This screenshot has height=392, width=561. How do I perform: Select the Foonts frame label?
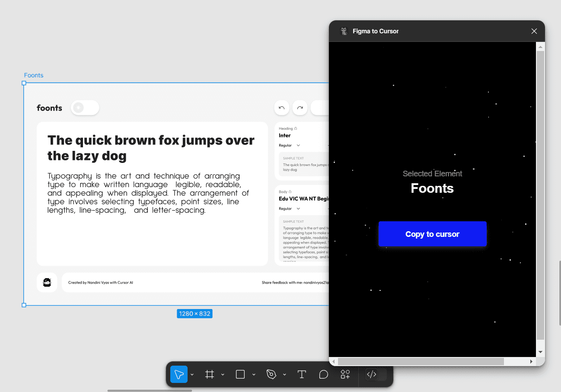(34, 75)
